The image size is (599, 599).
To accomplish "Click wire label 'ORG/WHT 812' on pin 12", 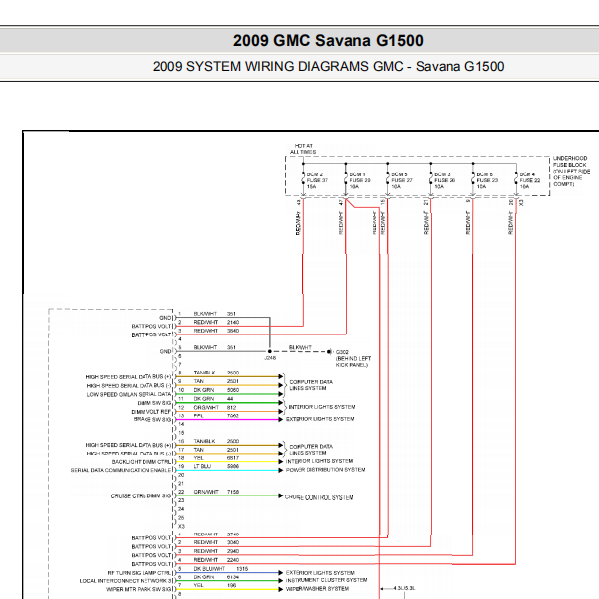I will click(215, 408).
